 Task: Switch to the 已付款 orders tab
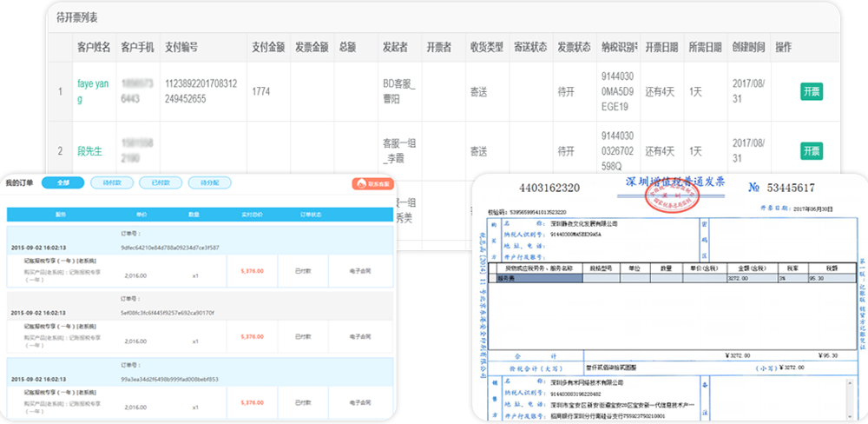click(161, 183)
